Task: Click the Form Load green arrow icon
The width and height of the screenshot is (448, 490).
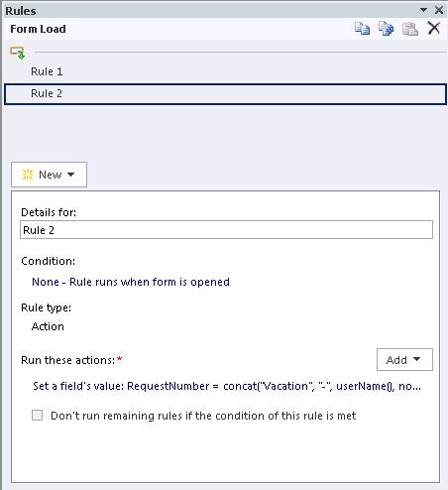Action: [x=17, y=53]
